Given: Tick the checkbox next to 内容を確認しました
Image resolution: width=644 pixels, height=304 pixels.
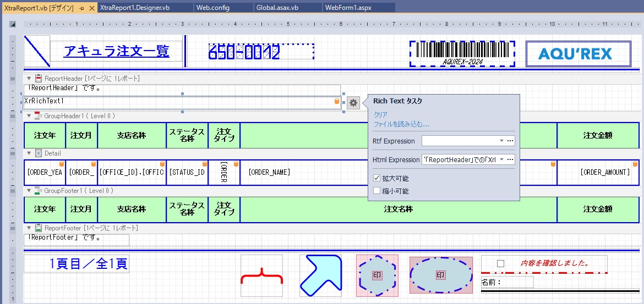Looking at the screenshot, I should tap(500, 264).
